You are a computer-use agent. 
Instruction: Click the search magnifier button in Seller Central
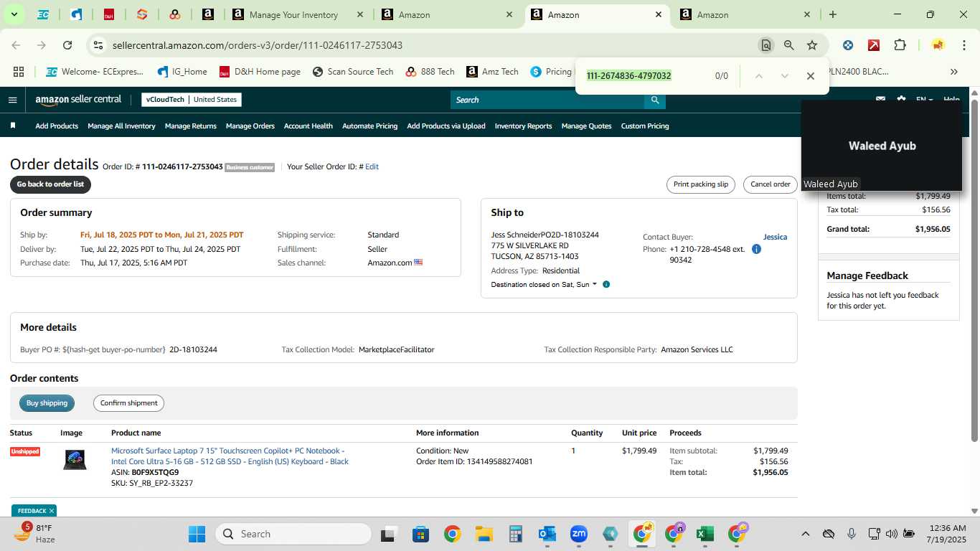pyautogui.click(x=654, y=100)
